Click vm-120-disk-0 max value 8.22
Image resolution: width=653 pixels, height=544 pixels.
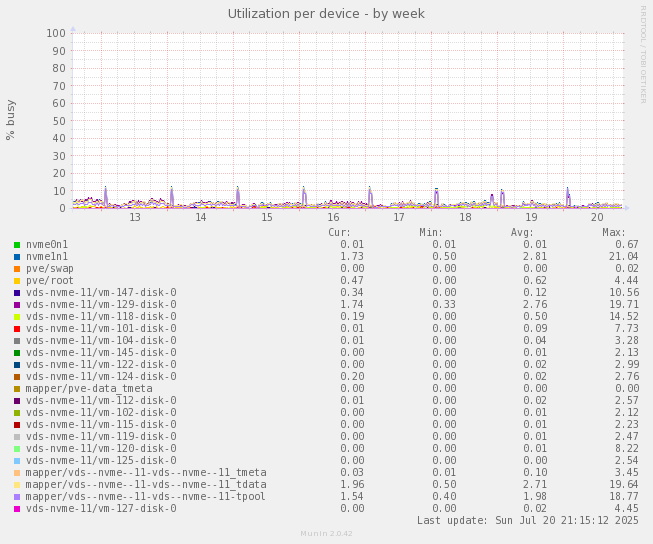click(627, 449)
